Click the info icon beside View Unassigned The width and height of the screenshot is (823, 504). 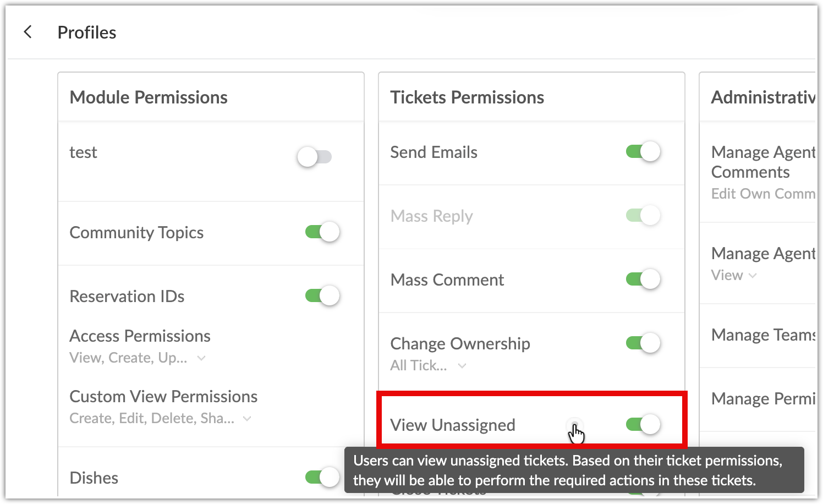[574, 425]
